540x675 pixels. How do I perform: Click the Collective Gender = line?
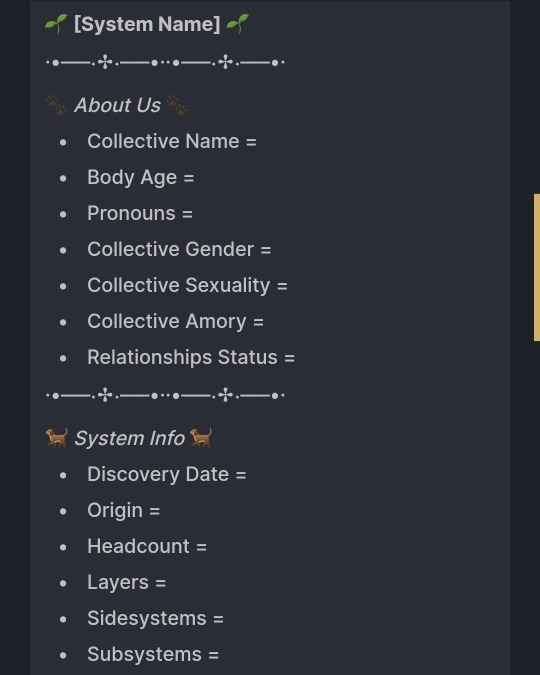[x=179, y=249]
